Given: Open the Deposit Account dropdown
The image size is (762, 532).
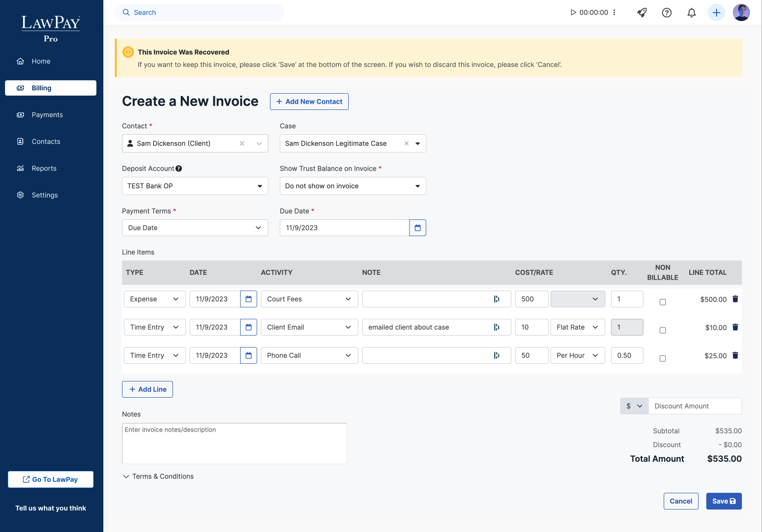Looking at the screenshot, I should tap(195, 186).
